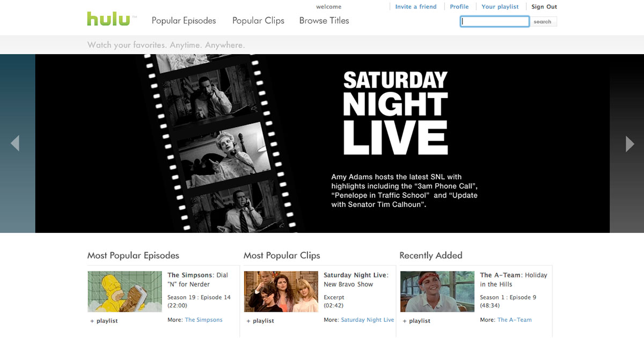Click the search button
Screen dimensions: 644x338
(x=543, y=21)
